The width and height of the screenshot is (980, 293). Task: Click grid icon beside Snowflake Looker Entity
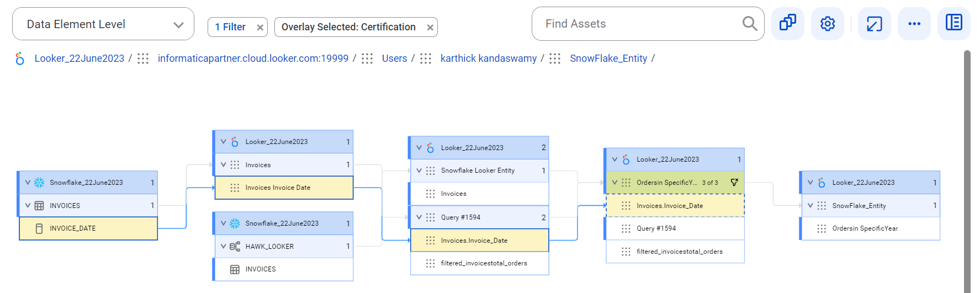pyautogui.click(x=431, y=171)
